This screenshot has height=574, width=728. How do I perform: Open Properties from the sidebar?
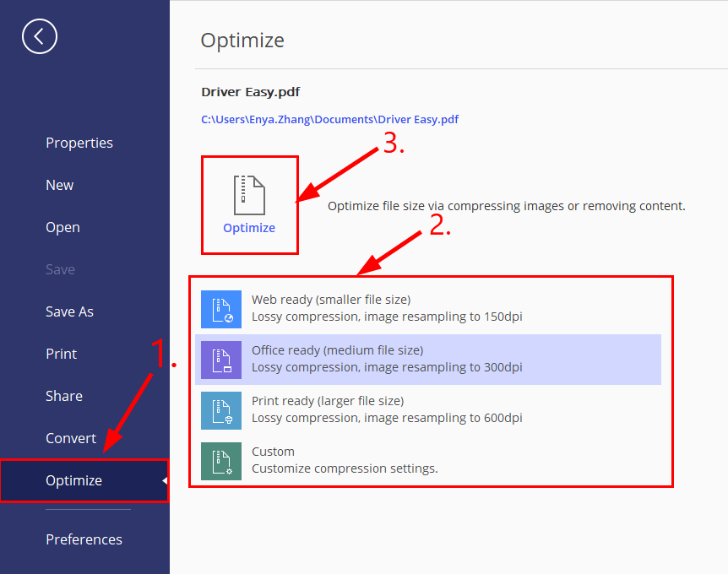[x=79, y=143]
